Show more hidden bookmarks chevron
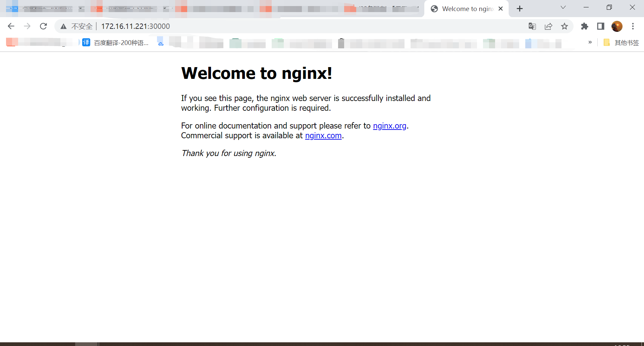The height and width of the screenshot is (346, 644). pyautogui.click(x=590, y=42)
